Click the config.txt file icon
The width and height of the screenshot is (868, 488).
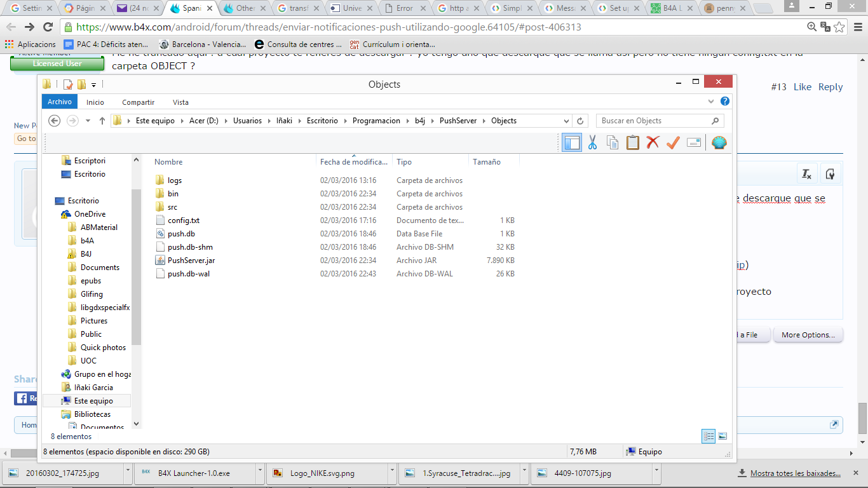click(160, 220)
